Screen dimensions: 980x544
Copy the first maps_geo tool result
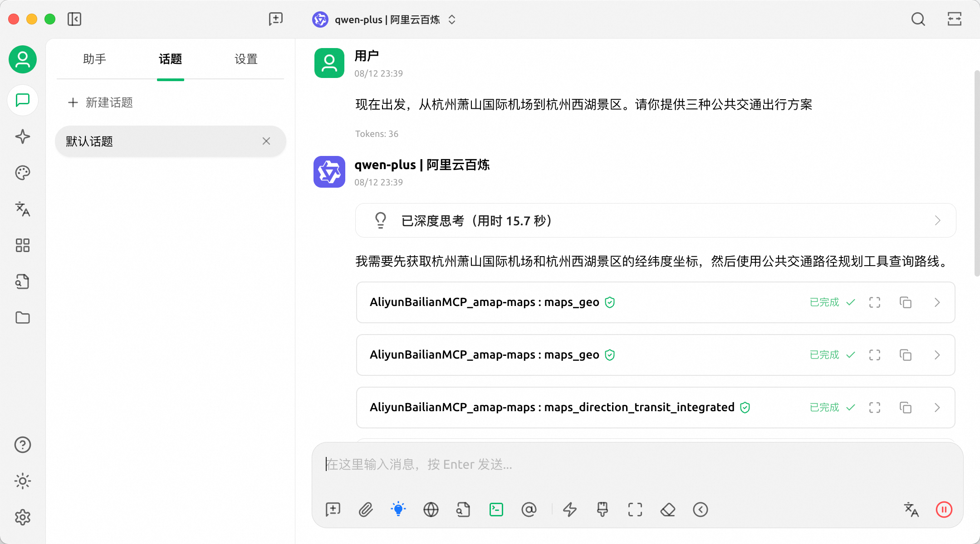tap(906, 302)
